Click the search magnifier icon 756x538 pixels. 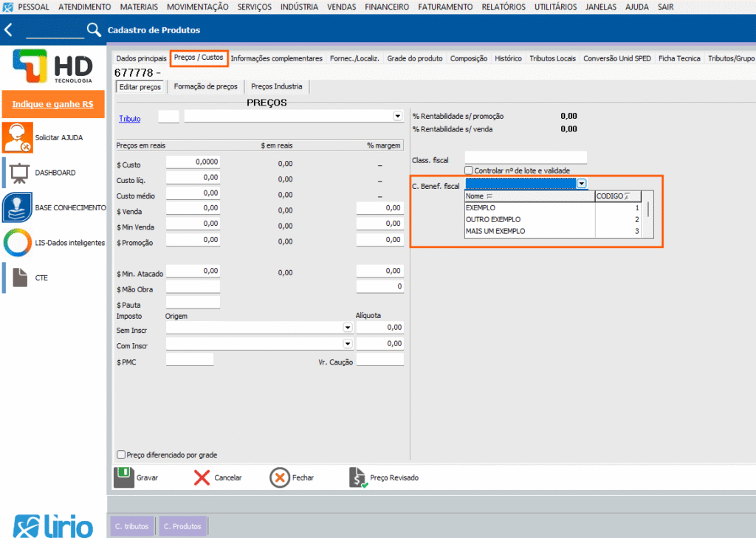click(x=94, y=30)
